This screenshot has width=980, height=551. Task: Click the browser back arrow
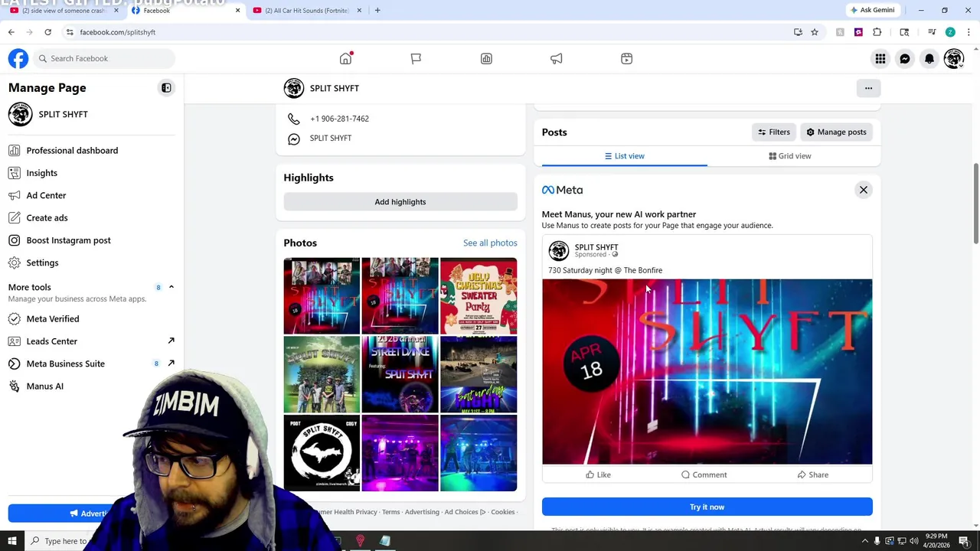coord(11,32)
